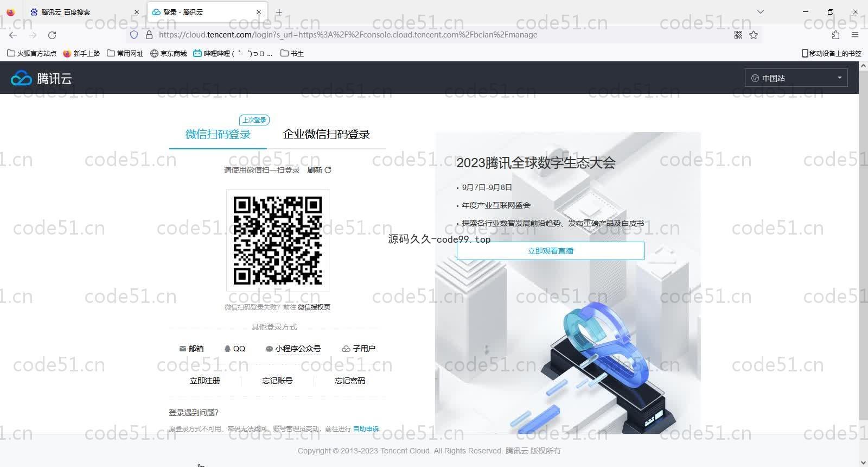Image resolution: width=868 pixels, height=467 pixels.
Task: Click the Tencent Cloud logo
Action: click(41, 78)
